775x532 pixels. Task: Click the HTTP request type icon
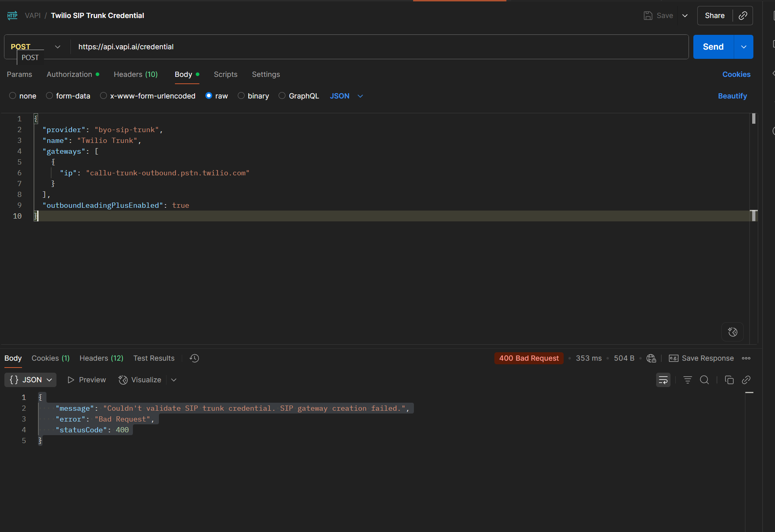click(x=12, y=16)
